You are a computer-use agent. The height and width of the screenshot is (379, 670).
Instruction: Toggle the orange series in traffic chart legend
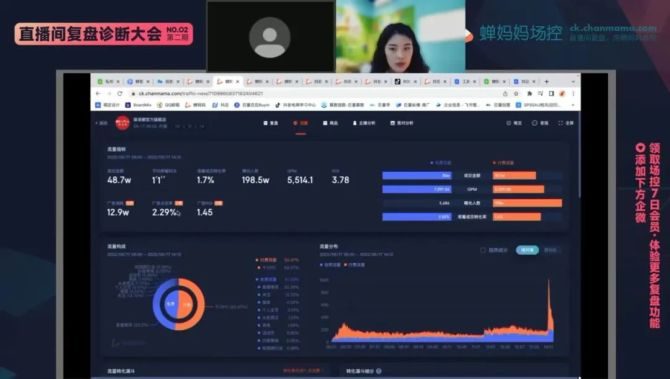[355, 265]
